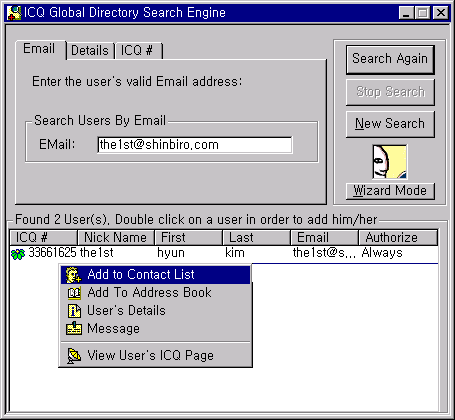Select the Email tab

(39, 49)
